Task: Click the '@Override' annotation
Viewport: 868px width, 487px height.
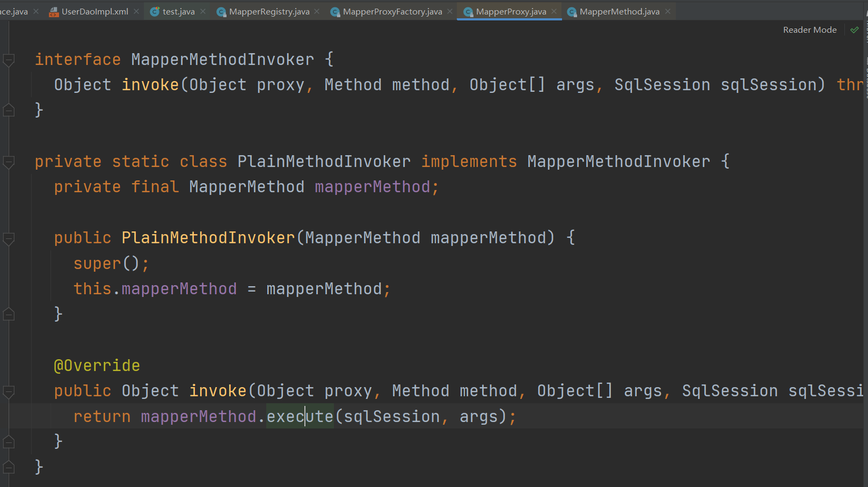Action: tap(97, 366)
